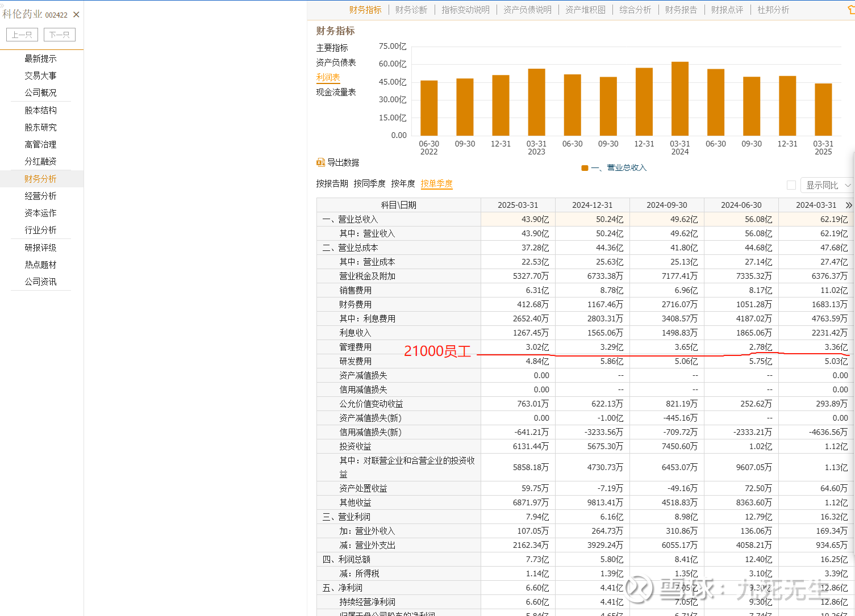Click the orange legend swatch for 营业总收入
Image resolution: width=855 pixels, height=616 pixels.
pyautogui.click(x=585, y=168)
